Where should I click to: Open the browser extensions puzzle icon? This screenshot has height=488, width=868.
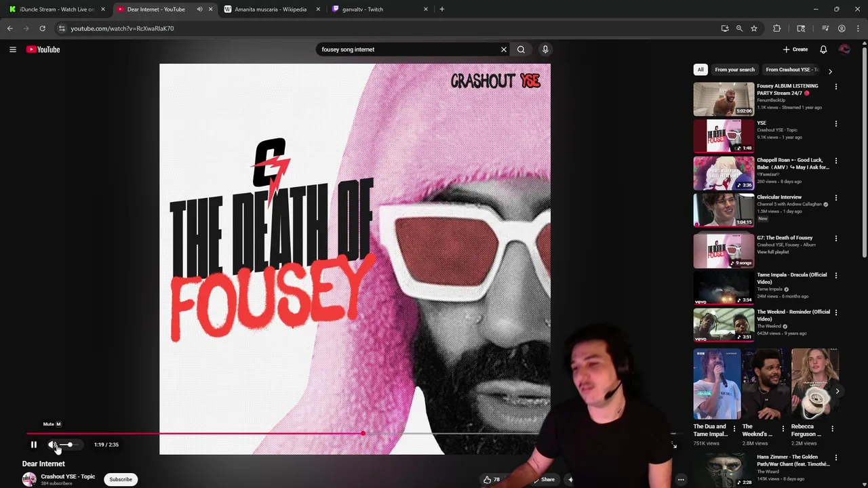click(x=777, y=28)
